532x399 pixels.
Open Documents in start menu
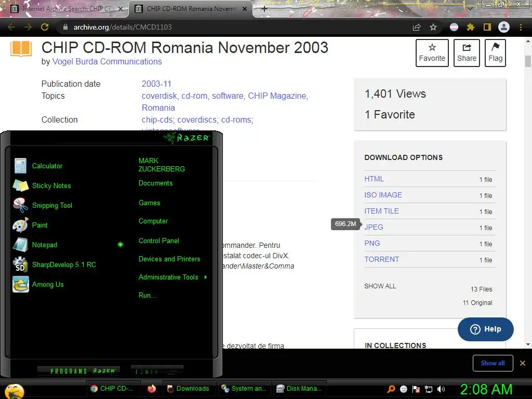coord(156,183)
